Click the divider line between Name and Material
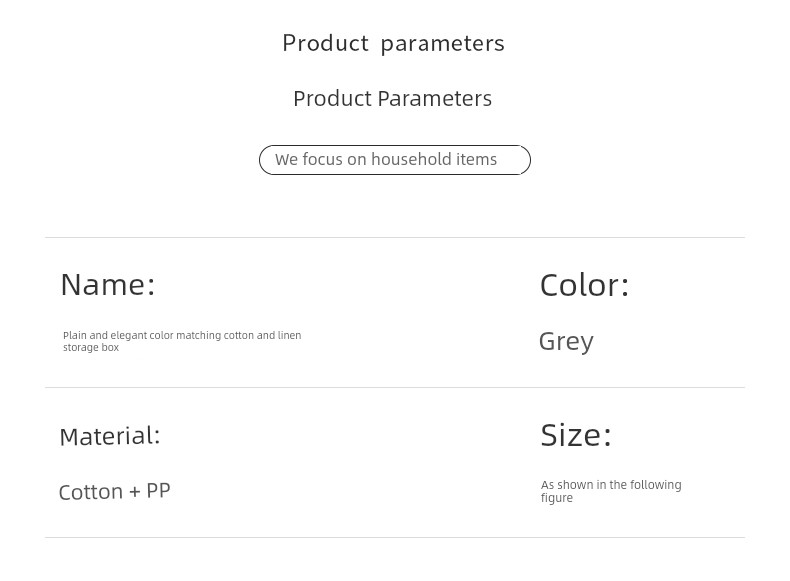Screen dimensions: 790x581 [x=395, y=388]
